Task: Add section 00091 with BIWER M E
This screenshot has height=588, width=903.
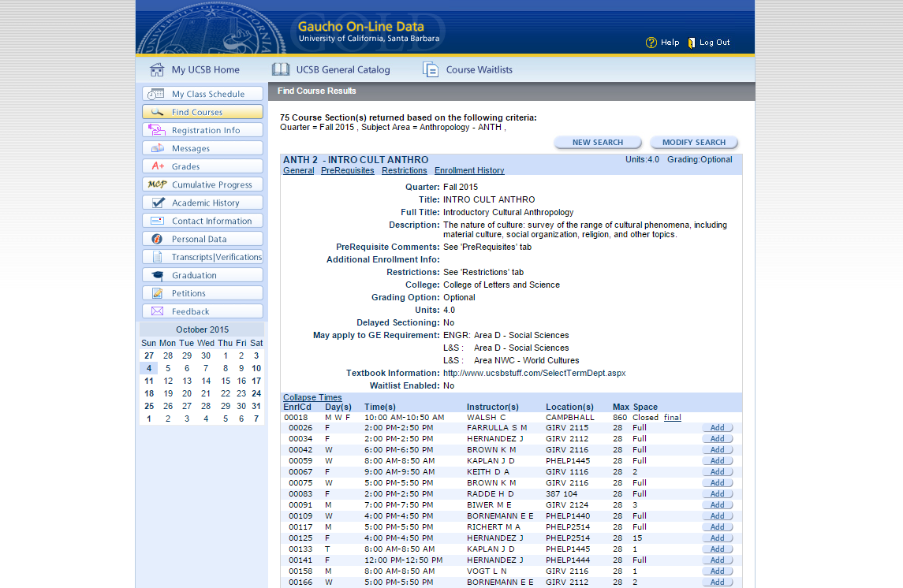Action: 718,505
